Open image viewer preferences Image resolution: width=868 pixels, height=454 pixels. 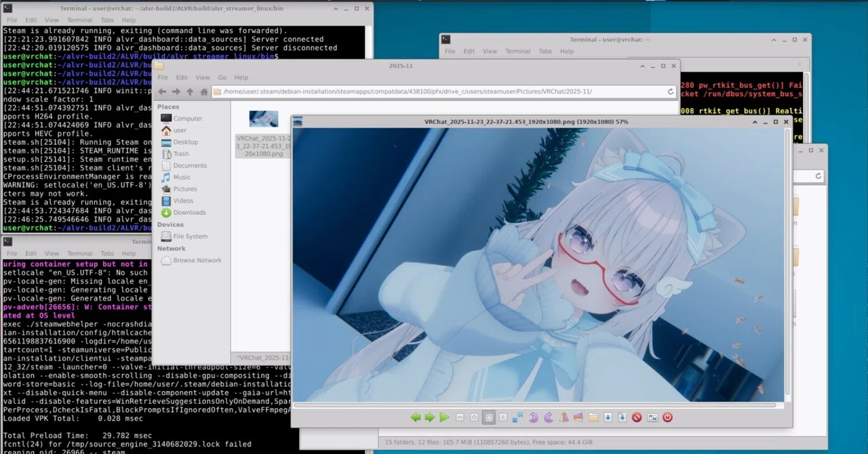pyautogui.click(x=652, y=417)
